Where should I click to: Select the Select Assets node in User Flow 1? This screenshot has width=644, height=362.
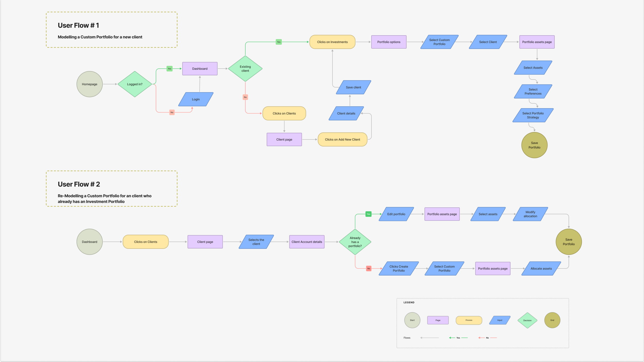pos(533,68)
